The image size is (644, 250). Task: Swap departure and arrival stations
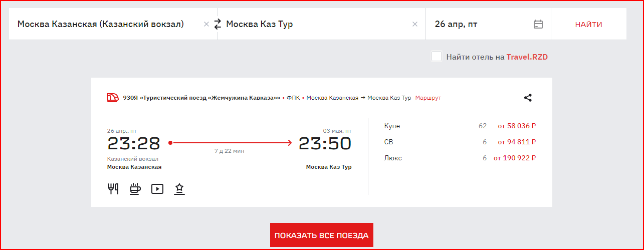click(x=218, y=24)
